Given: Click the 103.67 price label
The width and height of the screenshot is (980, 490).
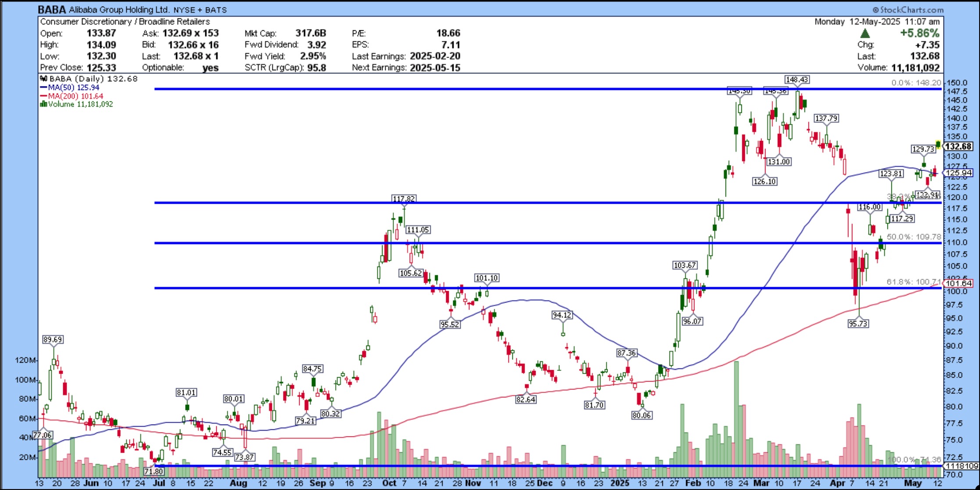Looking at the screenshot, I should [685, 265].
